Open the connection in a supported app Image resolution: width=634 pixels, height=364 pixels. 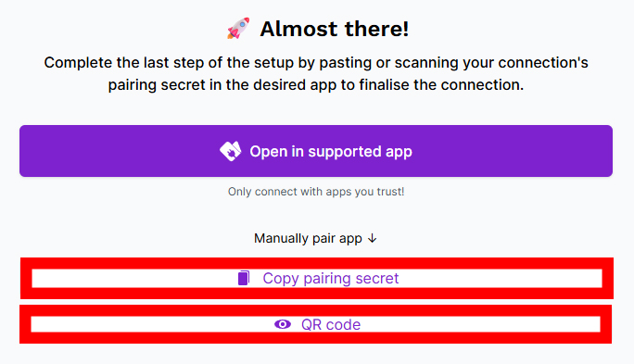pyautogui.click(x=316, y=151)
